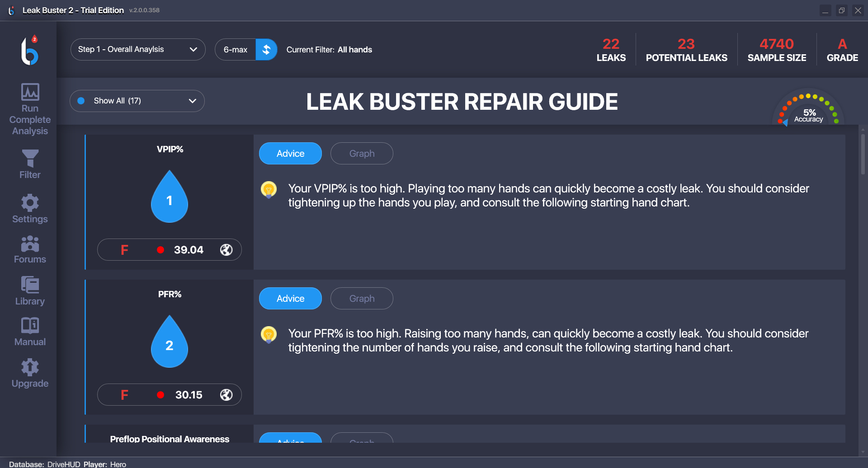
Task: Click the Leak Buster logo in sidebar
Action: [x=30, y=50]
